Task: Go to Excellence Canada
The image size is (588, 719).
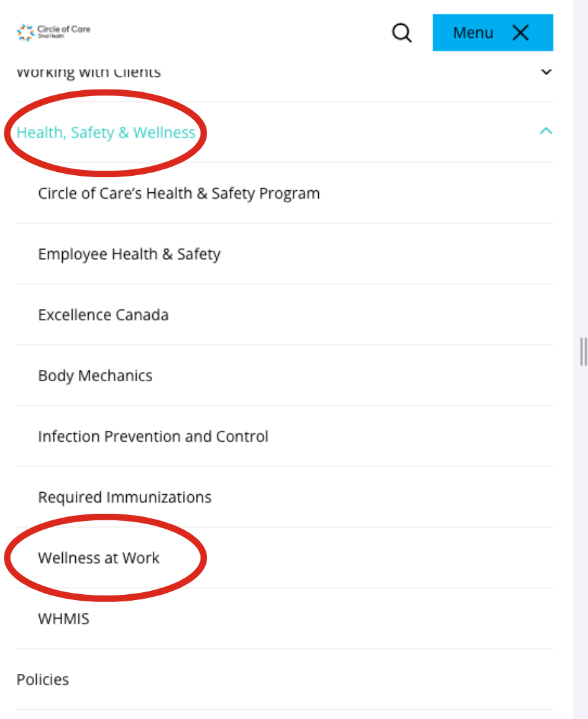Action: coord(103,315)
